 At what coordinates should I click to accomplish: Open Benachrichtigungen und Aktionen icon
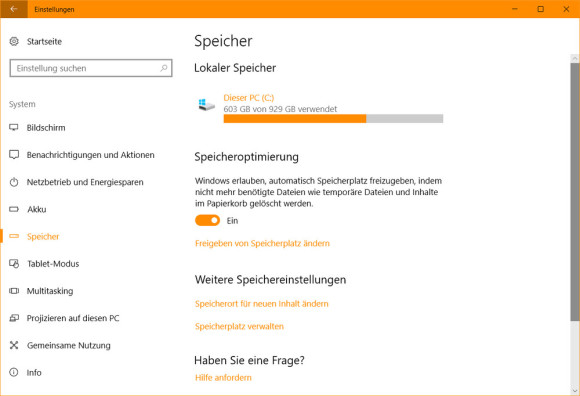[x=14, y=155]
